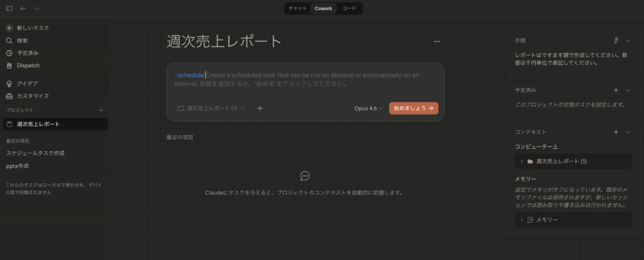
Task: Add a scheduled task in 予定済み panel
Action: click(x=616, y=90)
